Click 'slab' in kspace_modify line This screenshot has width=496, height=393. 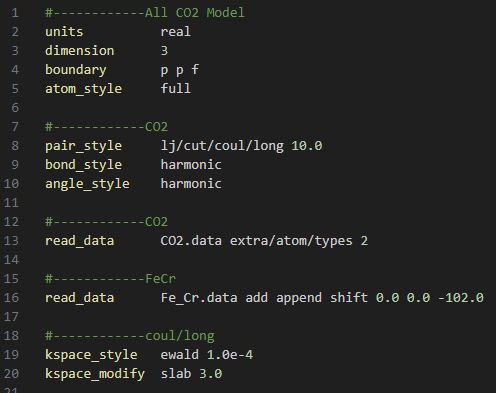(176, 374)
